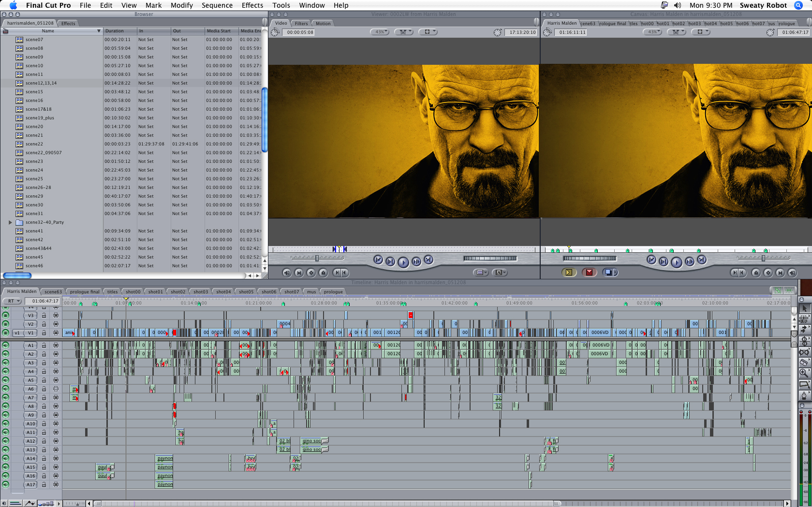Image resolution: width=812 pixels, height=507 pixels.
Task: Play the sequence in the Canvas
Action: point(677,262)
